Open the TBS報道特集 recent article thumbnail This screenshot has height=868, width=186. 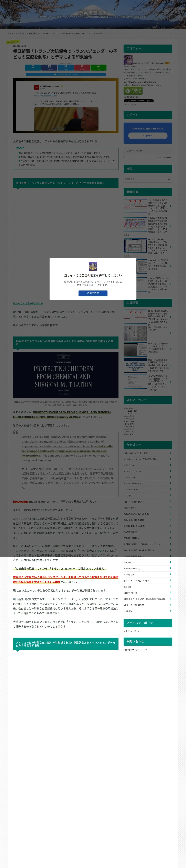tap(135, 245)
